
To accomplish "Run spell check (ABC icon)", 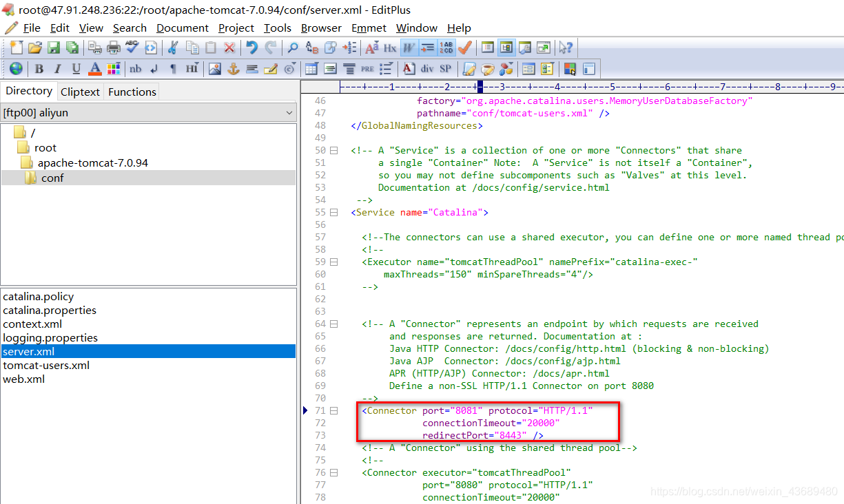I will pos(132,48).
